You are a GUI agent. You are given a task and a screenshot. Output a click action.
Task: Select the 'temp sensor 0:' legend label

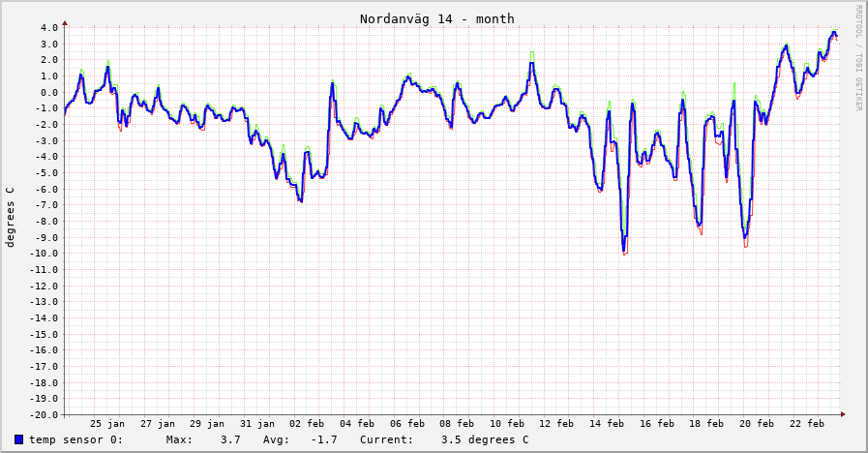[75, 439]
